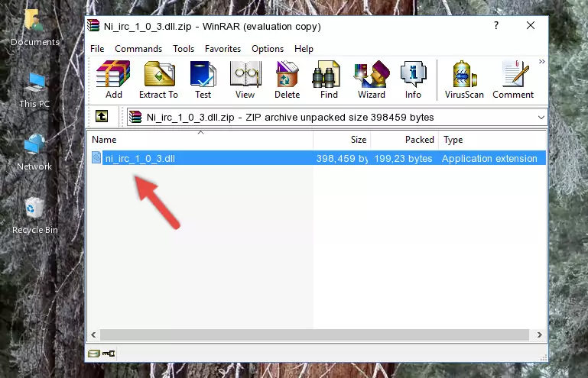The height and width of the screenshot is (378, 588).
Task: Open the View file tool
Action: tap(245, 79)
